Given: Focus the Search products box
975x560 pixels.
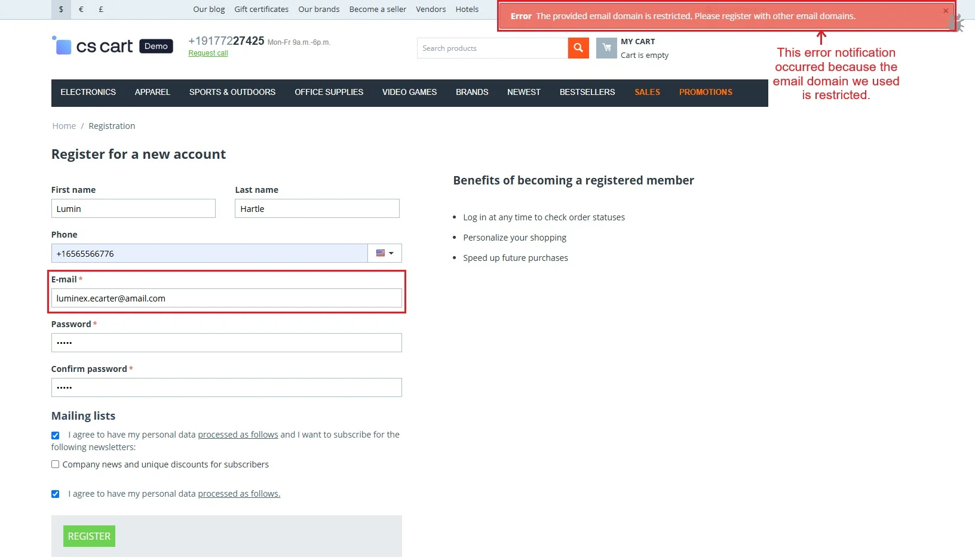Looking at the screenshot, I should pos(492,48).
